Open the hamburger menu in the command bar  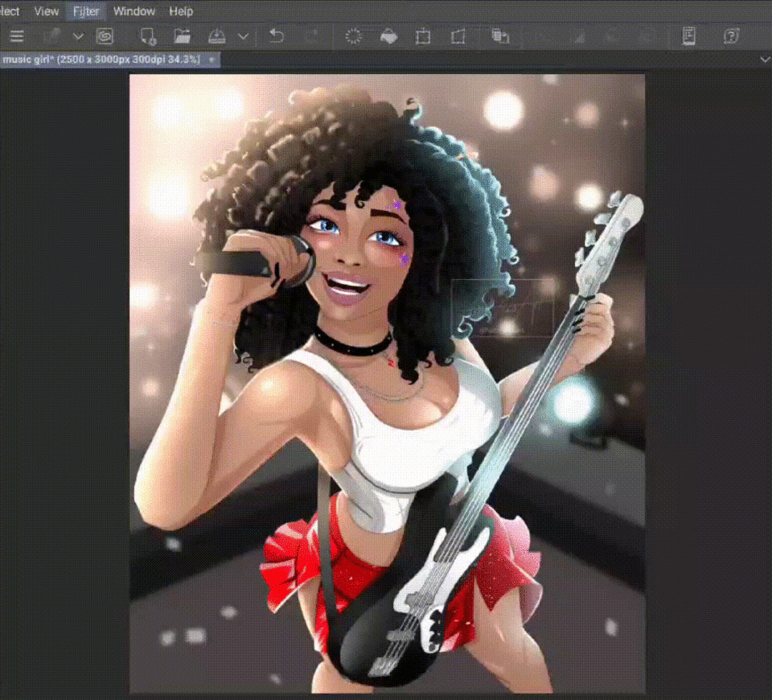click(17, 36)
